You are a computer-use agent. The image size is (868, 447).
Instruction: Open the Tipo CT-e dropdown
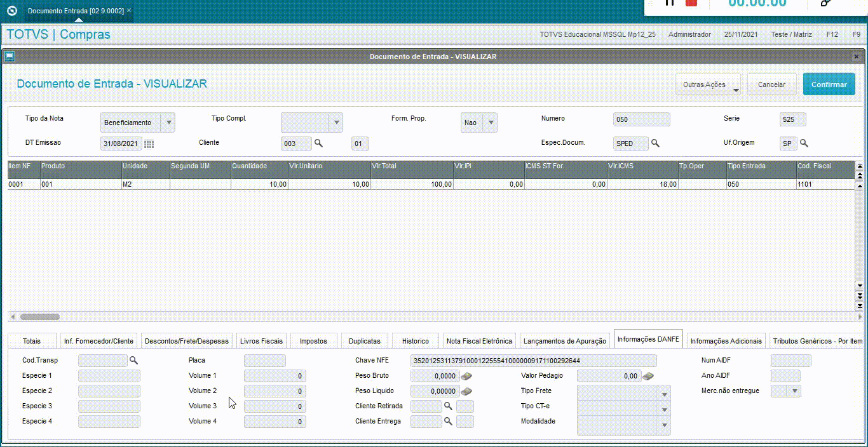pyautogui.click(x=665, y=410)
